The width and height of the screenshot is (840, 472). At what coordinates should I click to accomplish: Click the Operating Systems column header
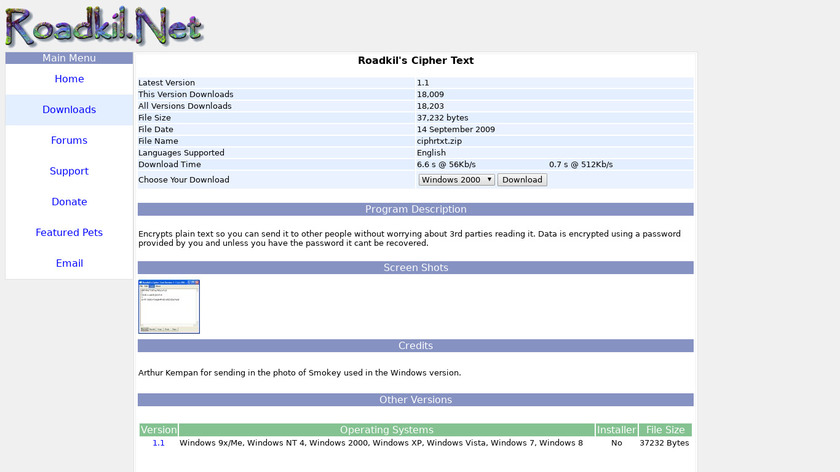[386, 430]
